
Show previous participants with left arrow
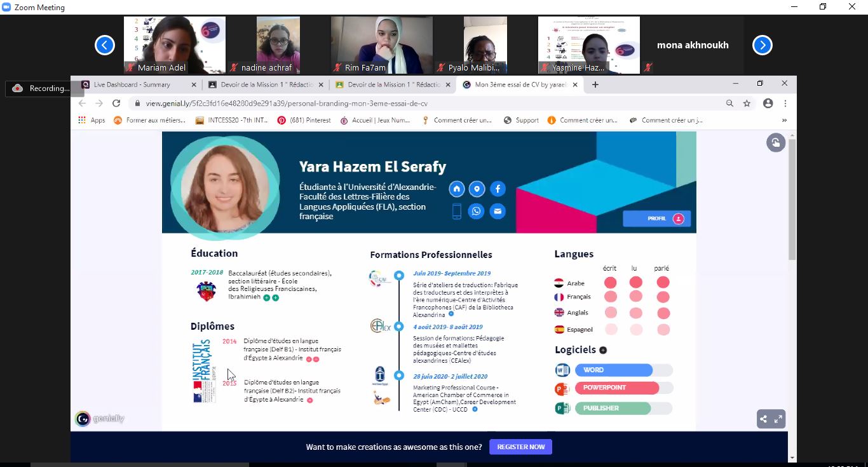coord(105,45)
